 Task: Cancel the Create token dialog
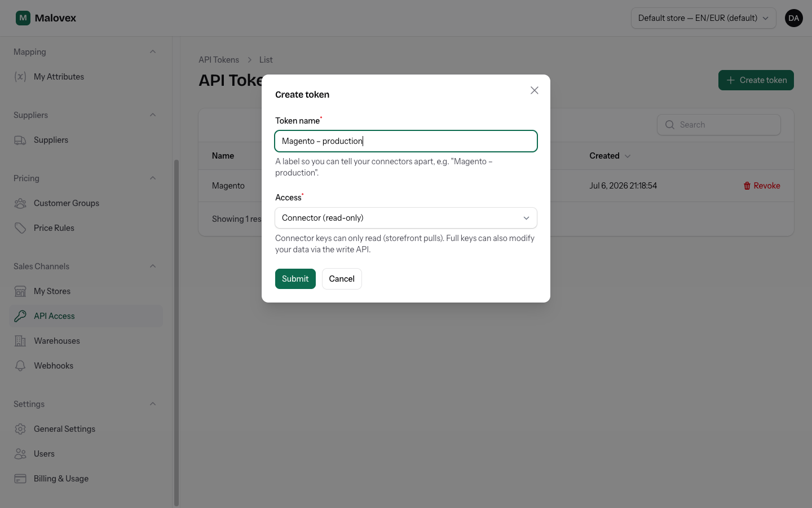click(342, 279)
